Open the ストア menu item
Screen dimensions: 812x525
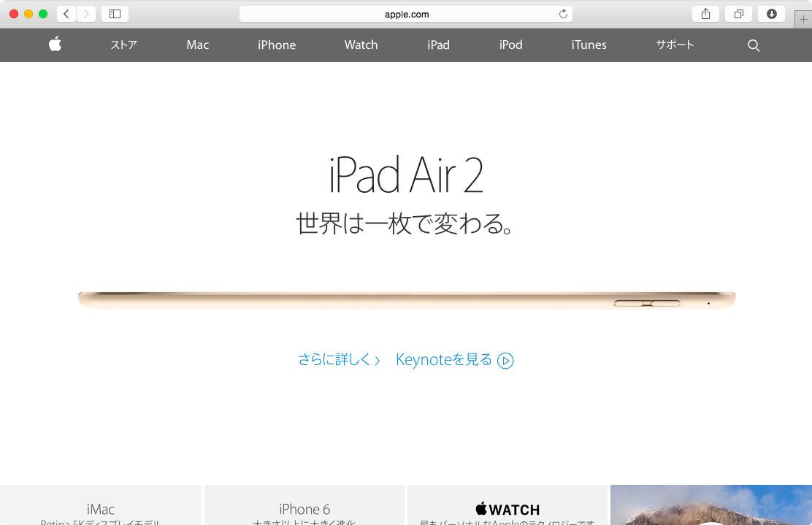tap(123, 45)
